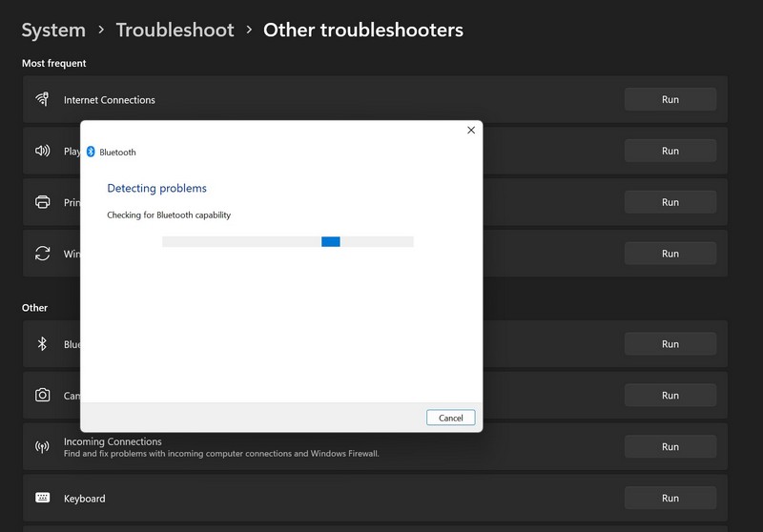Click the camera icon in the list
Image resolution: width=763 pixels, height=532 pixels.
[42, 396]
